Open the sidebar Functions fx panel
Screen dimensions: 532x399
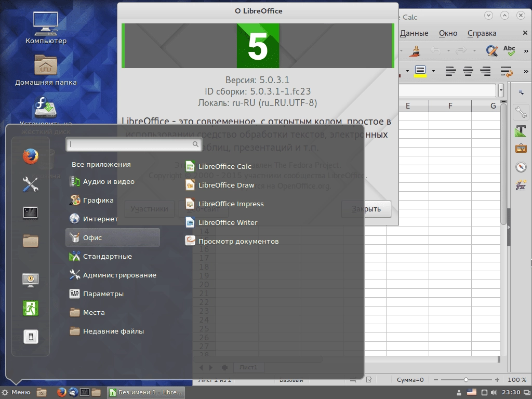pos(521,185)
